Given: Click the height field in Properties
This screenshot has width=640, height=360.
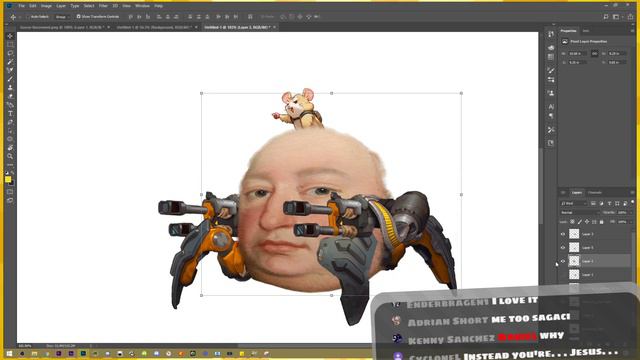Looking at the screenshot, I should (617, 53).
